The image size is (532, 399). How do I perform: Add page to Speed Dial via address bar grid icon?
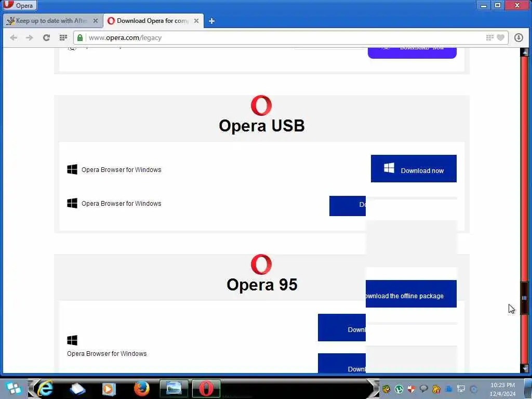coord(489,37)
